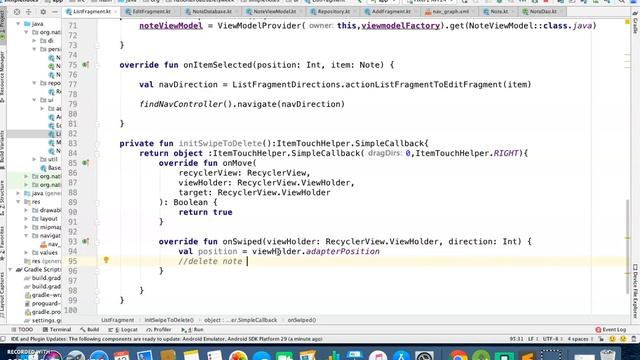The height and width of the screenshot is (360, 640).
Task: Open the Profiler tool window
Action: [158, 329]
